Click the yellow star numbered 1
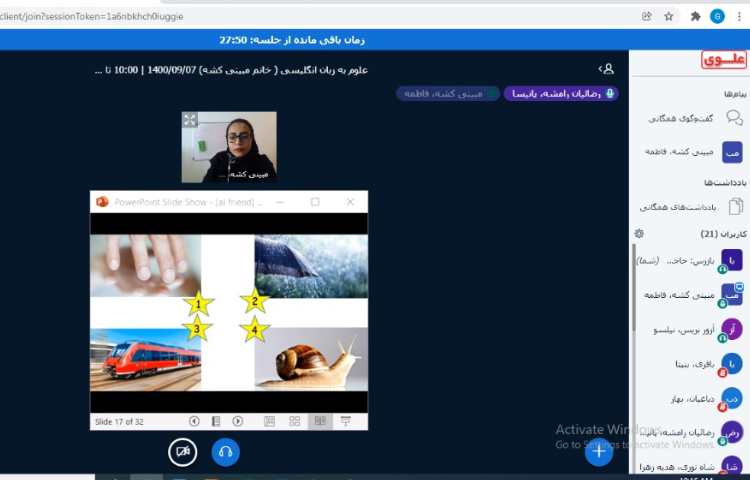 click(198, 304)
